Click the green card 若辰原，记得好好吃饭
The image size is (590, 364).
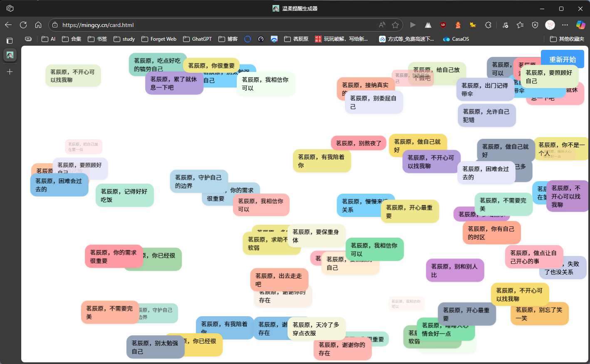pyautogui.click(x=124, y=195)
